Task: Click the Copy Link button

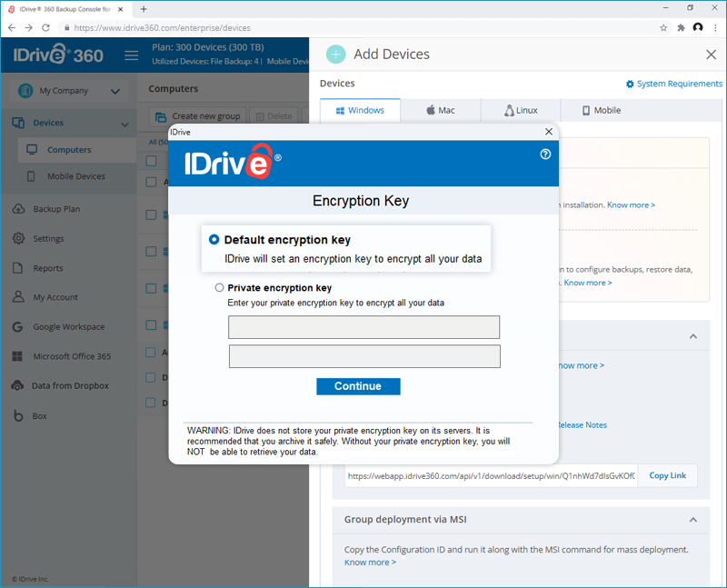Action: coord(667,476)
